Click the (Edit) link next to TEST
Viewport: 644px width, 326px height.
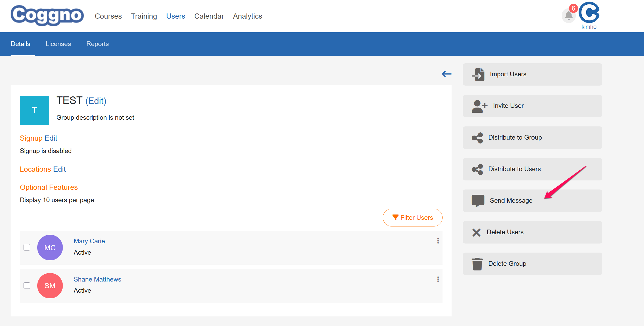[x=96, y=101]
